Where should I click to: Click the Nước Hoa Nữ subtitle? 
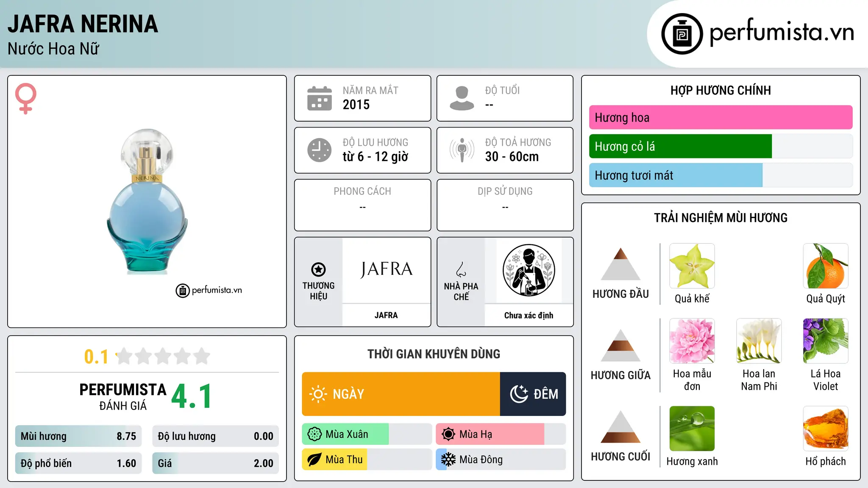point(53,49)
